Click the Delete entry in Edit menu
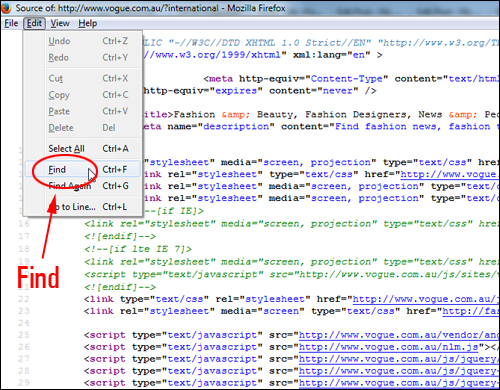Screen dimensions: 500x390 [82, 128]
